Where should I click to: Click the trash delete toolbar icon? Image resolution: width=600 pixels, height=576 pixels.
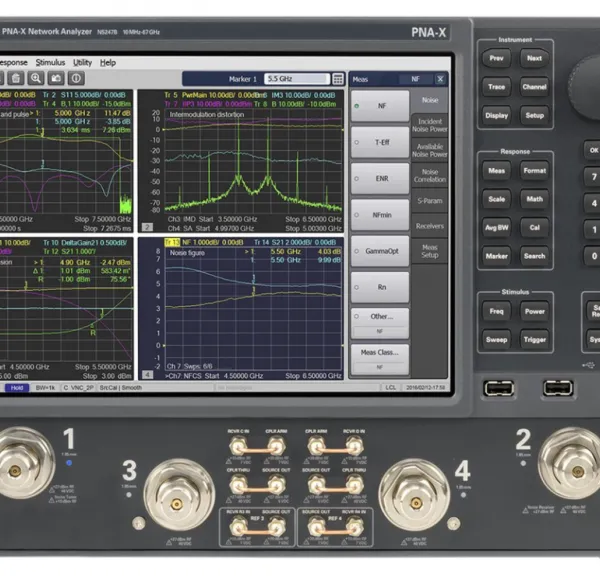(16, 78)
